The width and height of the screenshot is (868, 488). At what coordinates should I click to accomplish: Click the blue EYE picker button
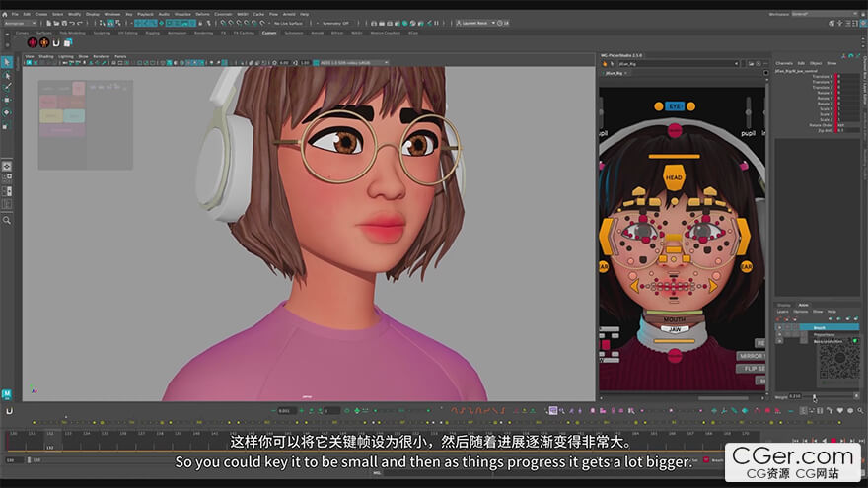tap(675, 105)
